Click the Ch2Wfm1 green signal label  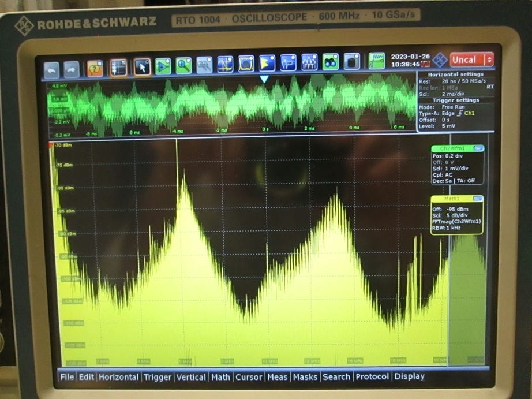pyautogui.click(x=452, y=148)
